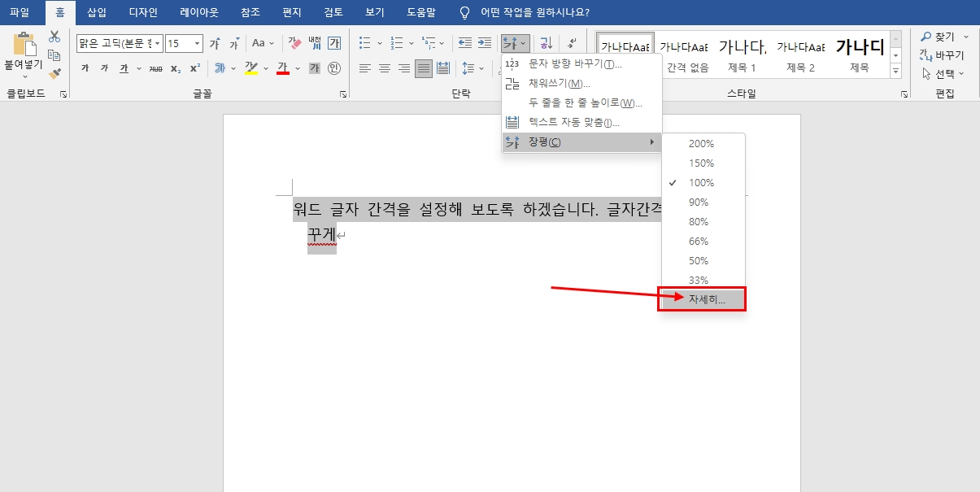Toggle justified alignment in the paragraph group
Screen dimensions: 980x492
[424, 67]
